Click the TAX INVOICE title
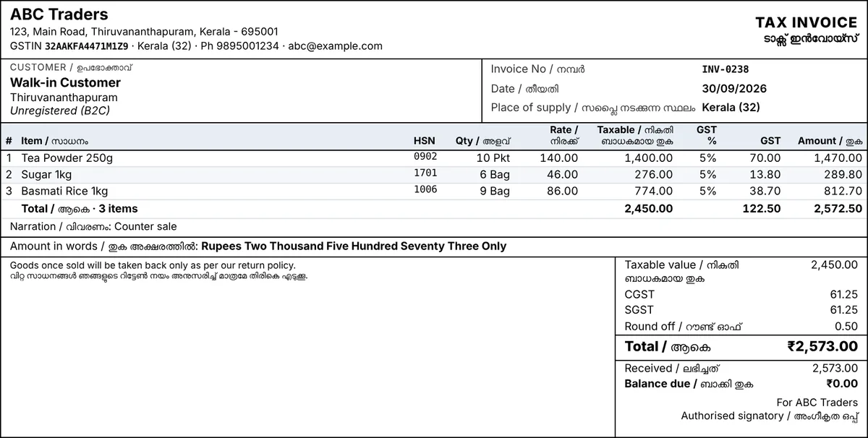Image resolution: width=868 pixels, height=438 pixels. coord(807,22)
